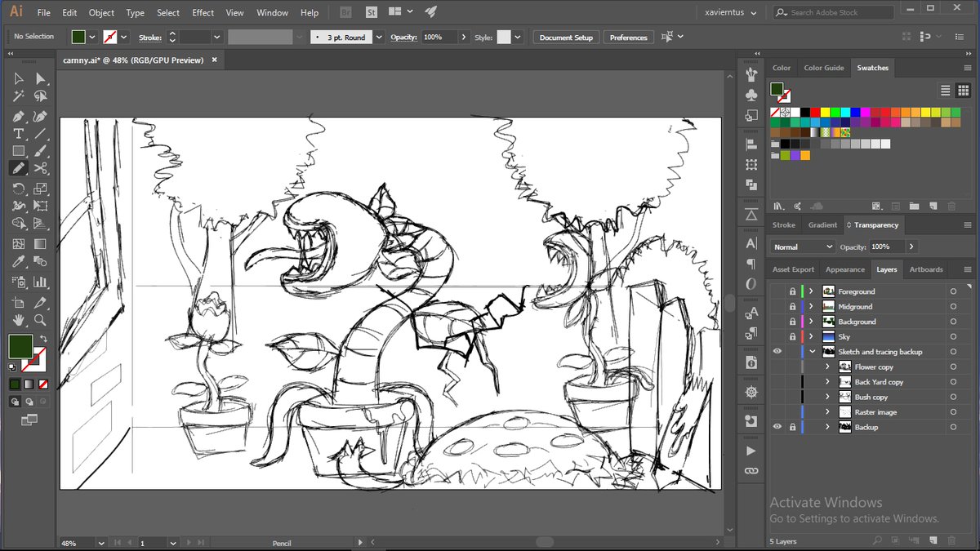Image resolution: width=980 pixels, height=551 pixels.
Task: Choose the Shape Builder tool
Action: 19,223
